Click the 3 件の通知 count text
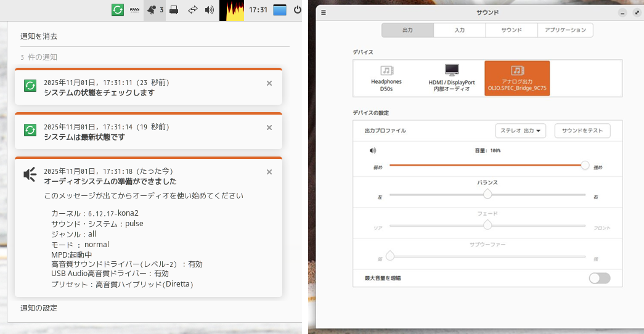644x334 pixels. point(39,57)
